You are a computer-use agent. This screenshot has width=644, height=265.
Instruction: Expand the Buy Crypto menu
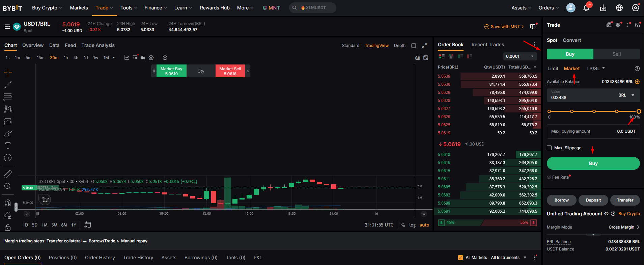47,8
